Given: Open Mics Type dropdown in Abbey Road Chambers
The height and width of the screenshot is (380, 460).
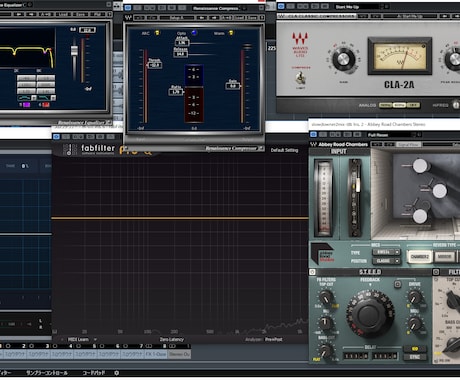Looking at the screenshot, I should click(x=386, y=252).
